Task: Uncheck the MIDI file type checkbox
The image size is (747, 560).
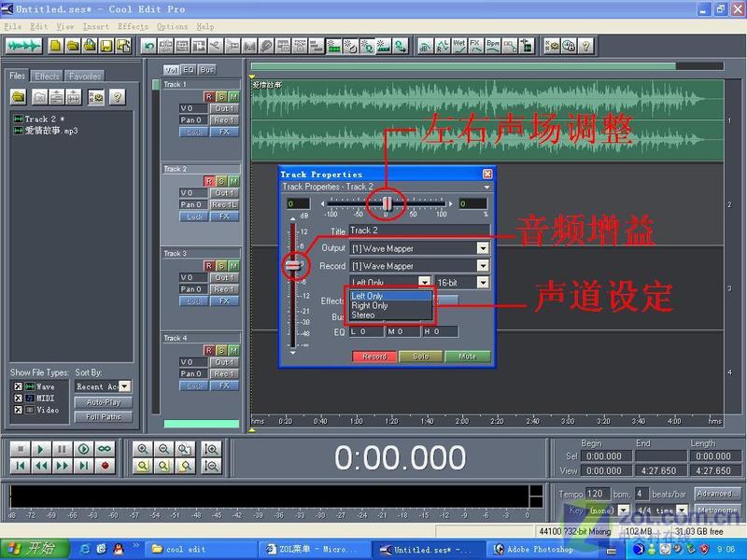Action: point(18,399)
